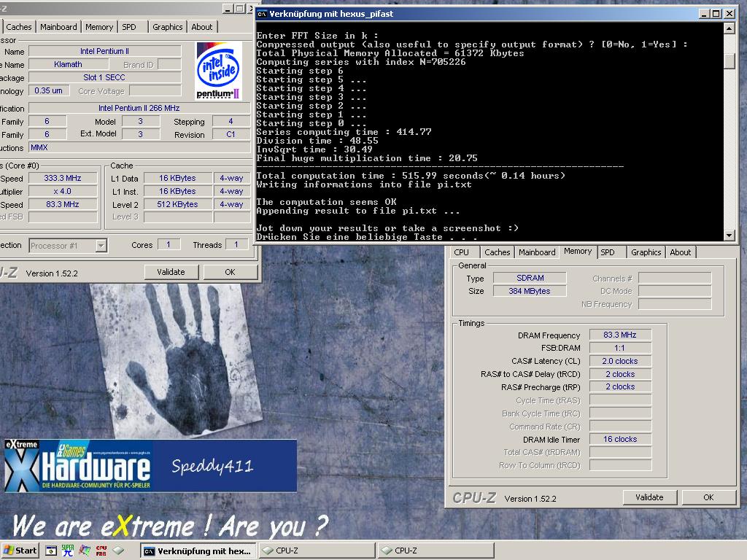
Task: Switch to Mainboard tab in right CPU-Z window
Action: click(537, 252)
